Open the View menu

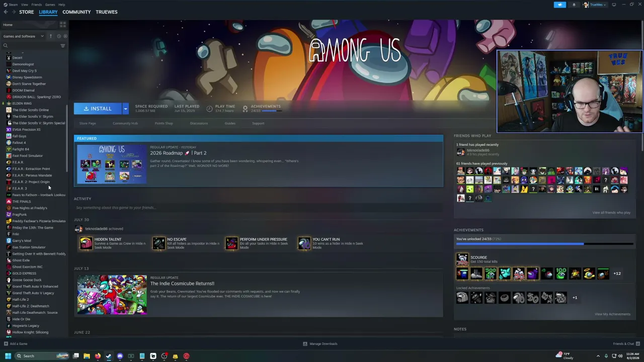click(x=24, y=5)
